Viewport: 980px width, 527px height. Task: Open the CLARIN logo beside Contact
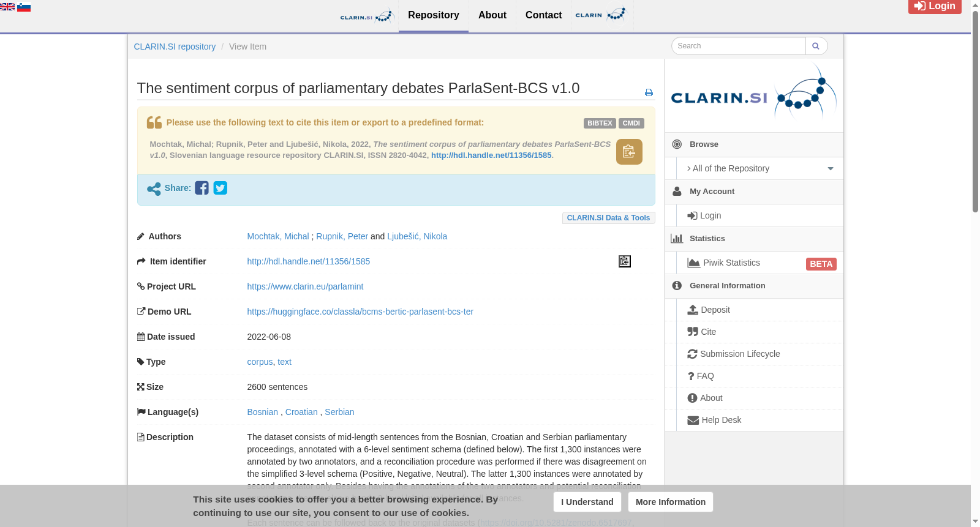coord(601,15)
